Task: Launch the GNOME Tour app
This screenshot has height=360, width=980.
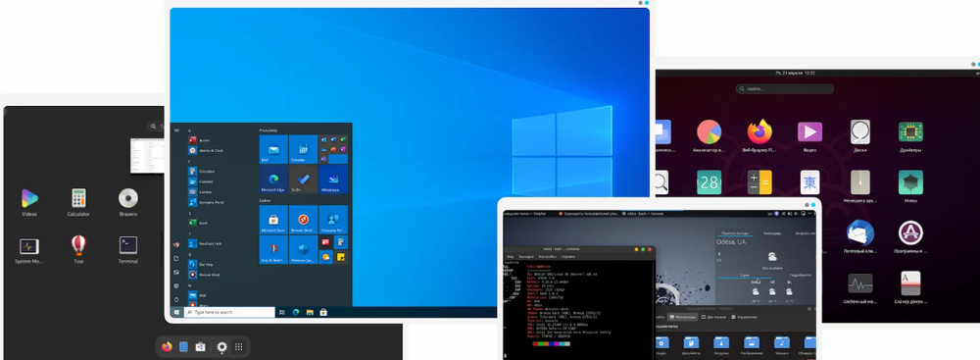Action: click(78, 245)
